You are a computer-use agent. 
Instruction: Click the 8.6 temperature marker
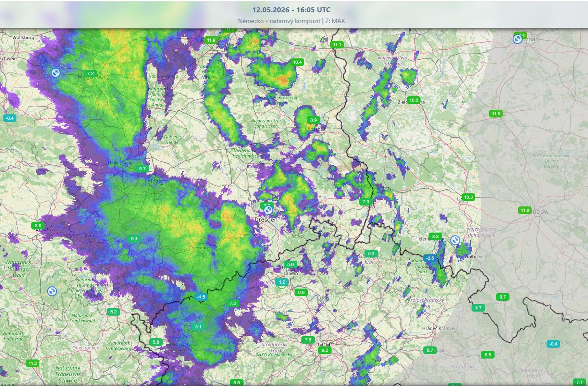tap(236, 383)
